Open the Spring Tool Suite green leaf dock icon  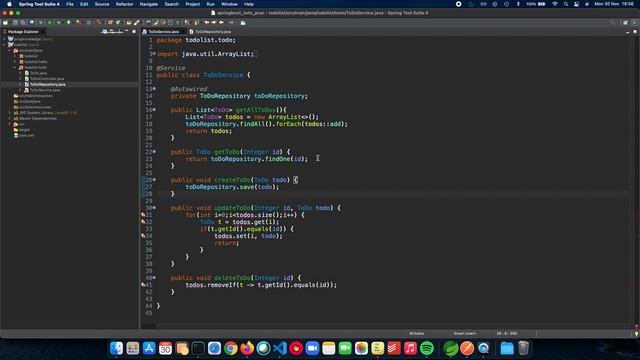click(451, 348)
